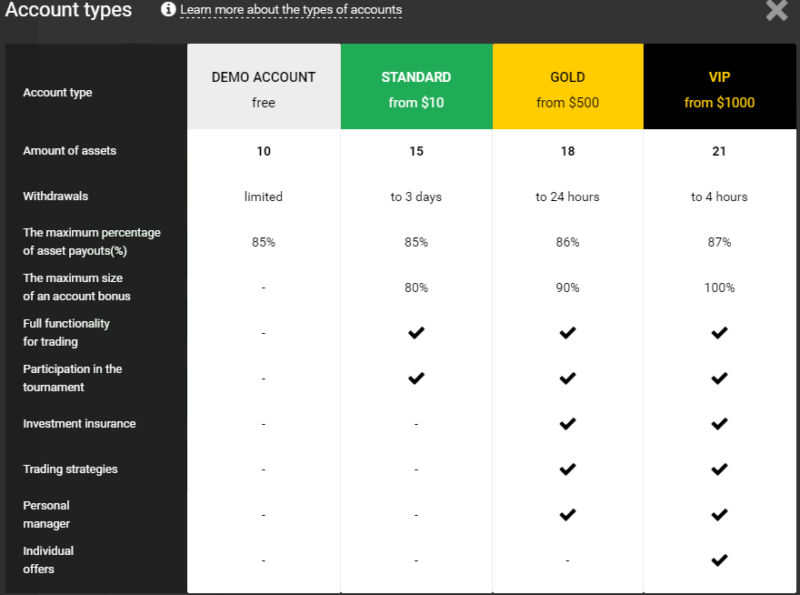
Task: Click the 'Investment insurance' row label
Action: (x=79, y=424)
